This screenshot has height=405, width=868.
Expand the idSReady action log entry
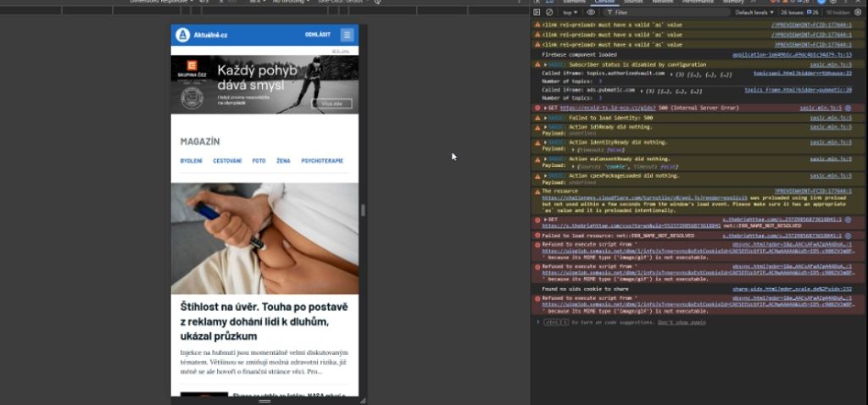pyautogui.click(x=545, y=127)
